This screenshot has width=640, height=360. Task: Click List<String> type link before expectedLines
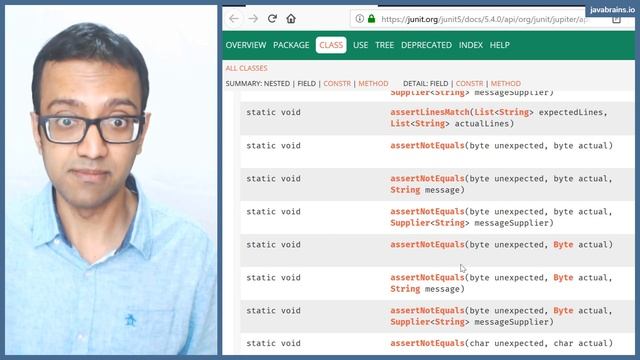coord(504,112)
